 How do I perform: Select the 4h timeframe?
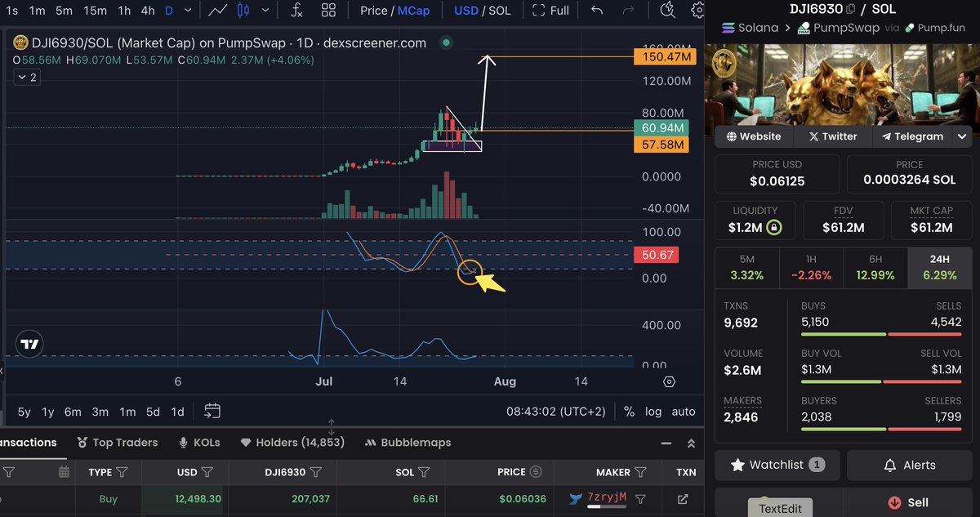click(148, 11)
